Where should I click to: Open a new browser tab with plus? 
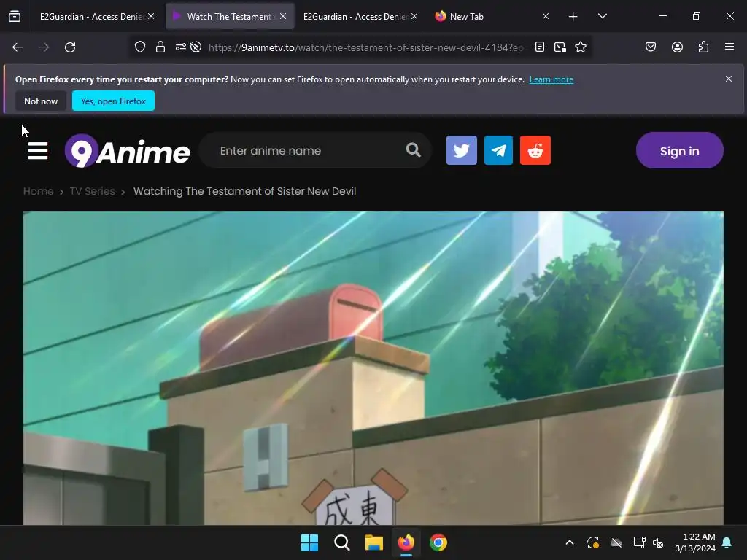click(573, 17)
